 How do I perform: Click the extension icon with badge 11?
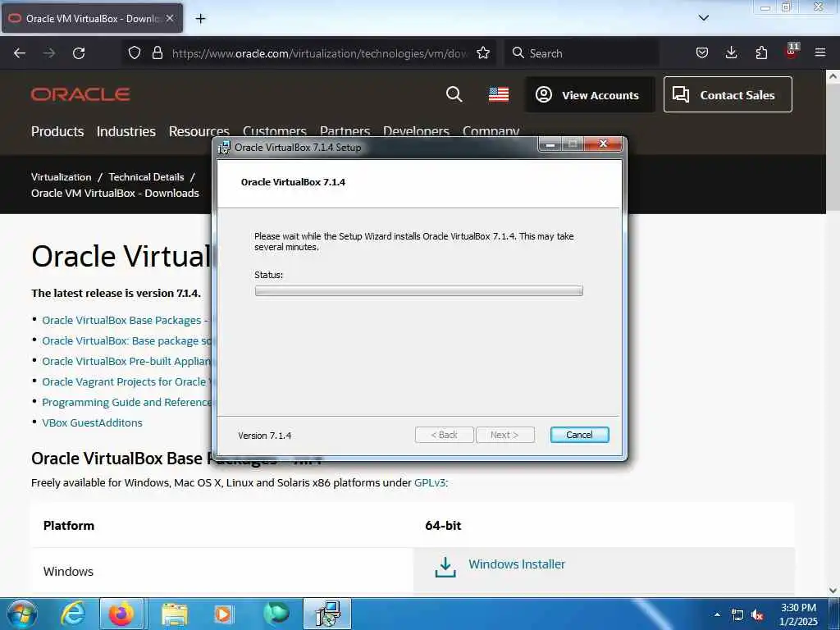[x=792, y=52]
